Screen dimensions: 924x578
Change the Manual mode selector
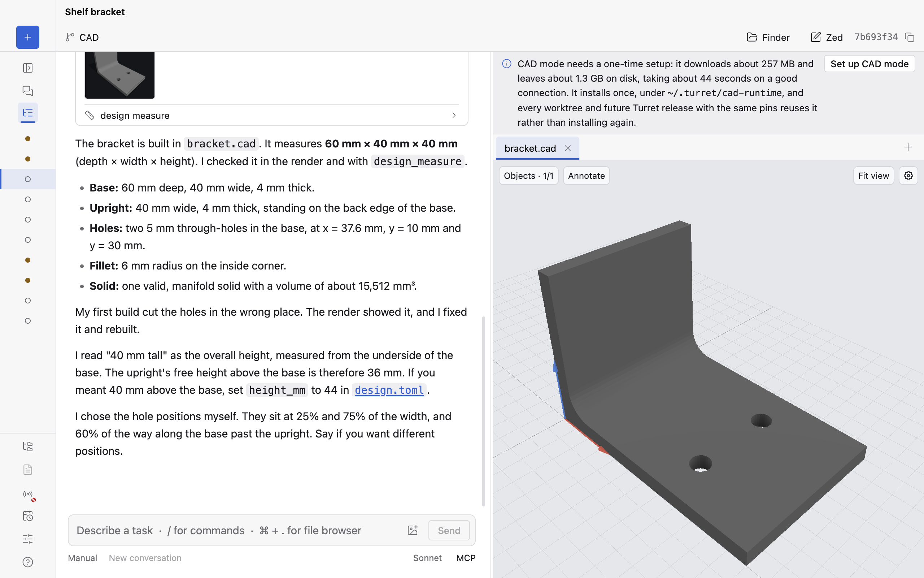(82, 558)
